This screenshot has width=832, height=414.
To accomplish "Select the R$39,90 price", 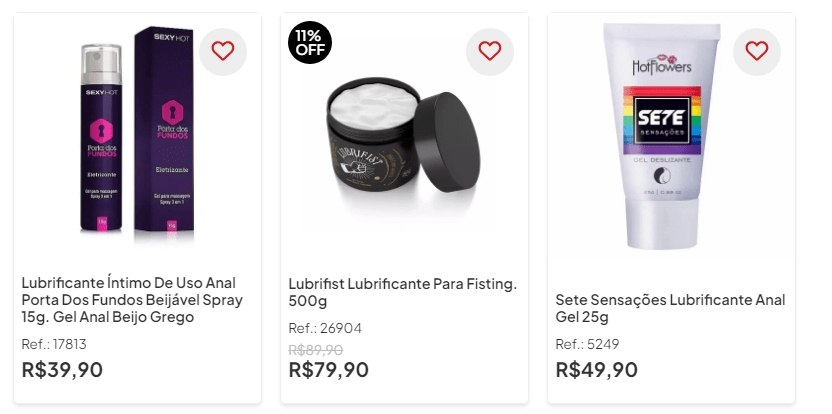I will click(62, 370).
